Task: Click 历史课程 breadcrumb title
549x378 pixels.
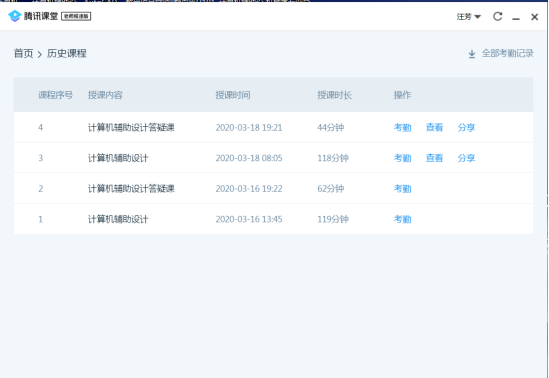Action: coord(67,54)
